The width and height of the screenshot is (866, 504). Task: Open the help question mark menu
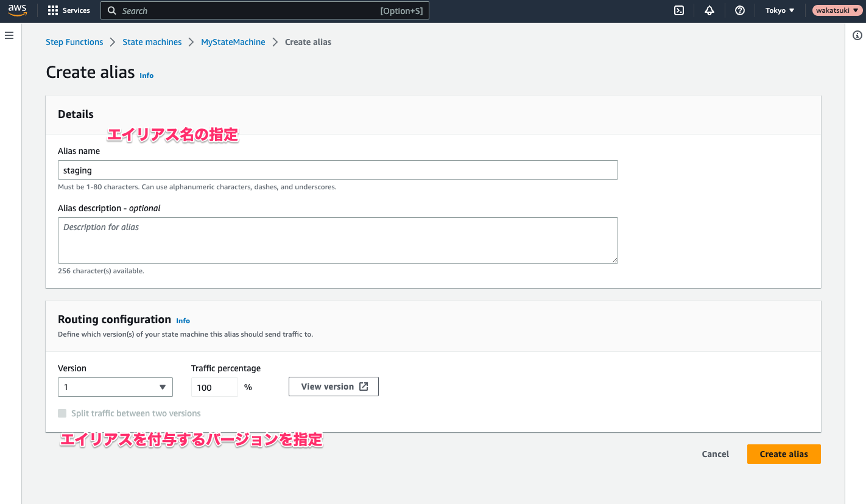tap(740, 10)
